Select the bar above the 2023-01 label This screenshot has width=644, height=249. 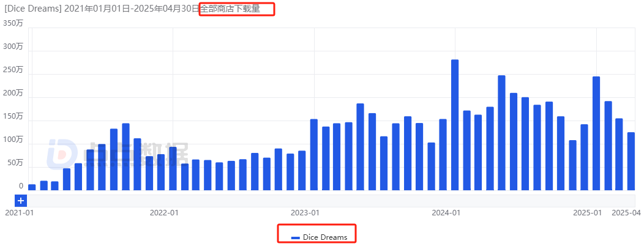tap(314, 155)
